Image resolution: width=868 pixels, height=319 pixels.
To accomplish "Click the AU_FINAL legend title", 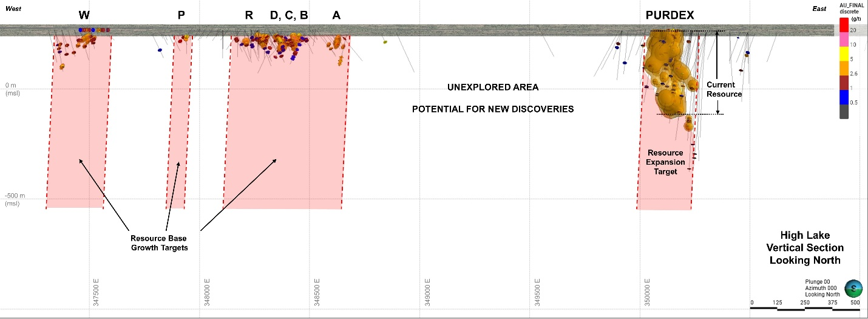I will (x=853, y=8).
